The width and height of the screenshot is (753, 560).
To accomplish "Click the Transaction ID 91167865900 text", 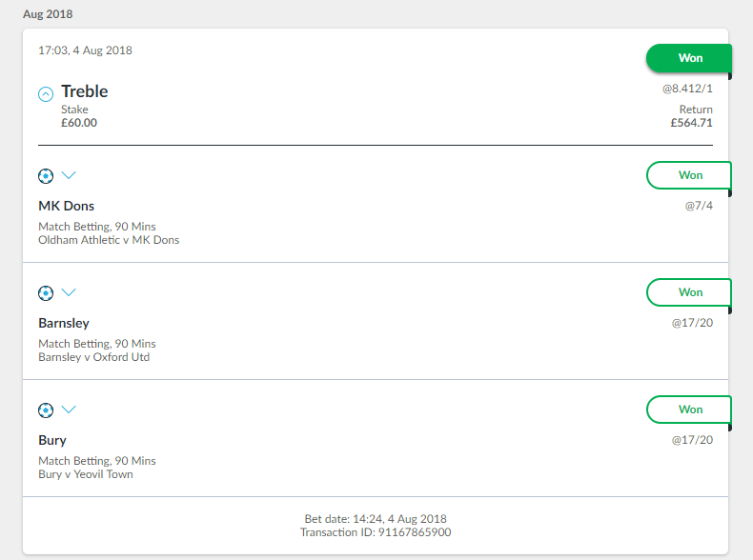I will pyautogui.click(x=376, y=532).
